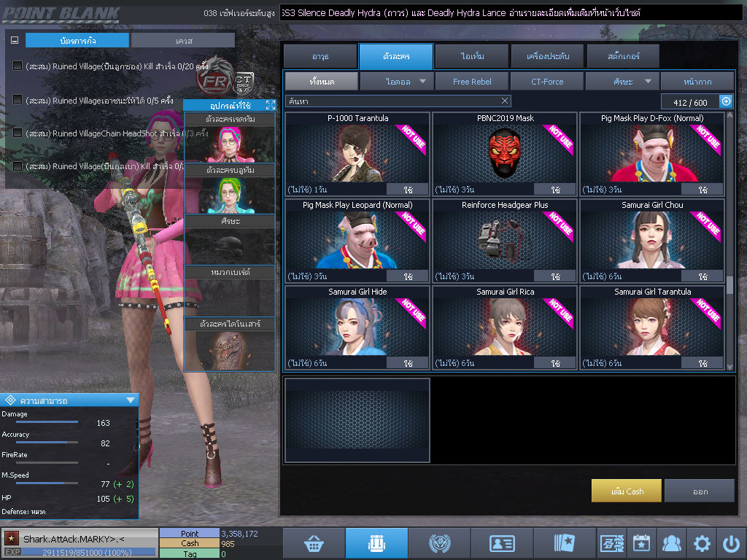Click the plus icon beside 412 / 600
Screen dimensions: 747x560
(726, 101)
